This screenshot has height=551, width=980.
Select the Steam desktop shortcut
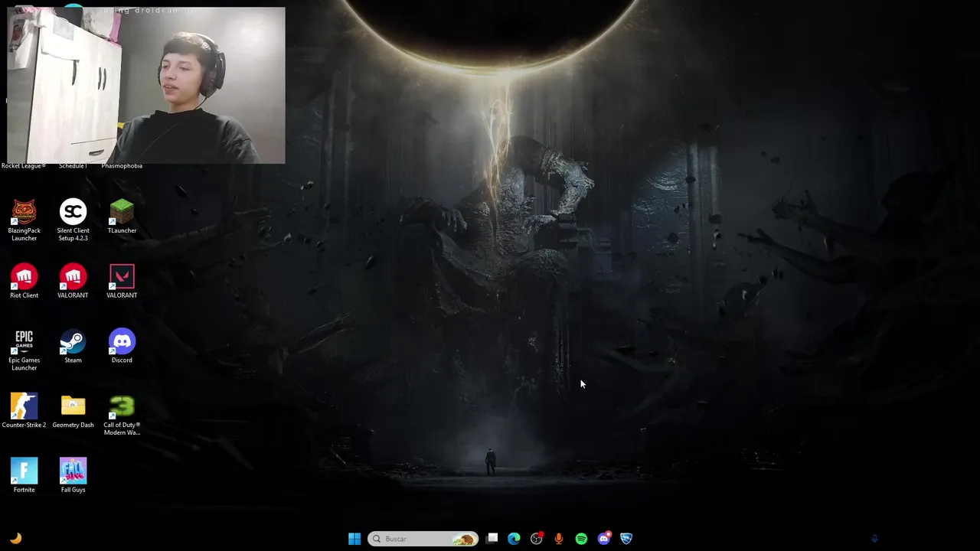click(73, 346)
